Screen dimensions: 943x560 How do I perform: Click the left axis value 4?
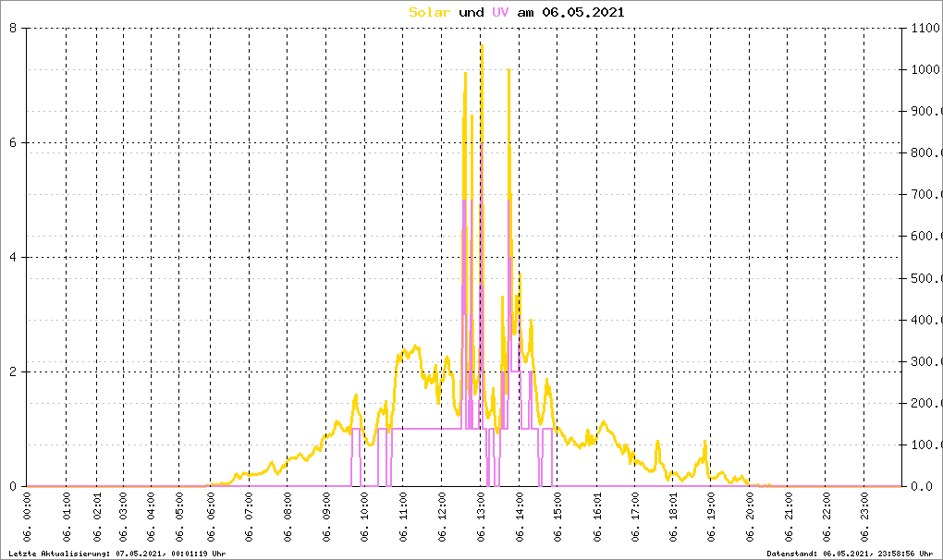coord(13,257)
